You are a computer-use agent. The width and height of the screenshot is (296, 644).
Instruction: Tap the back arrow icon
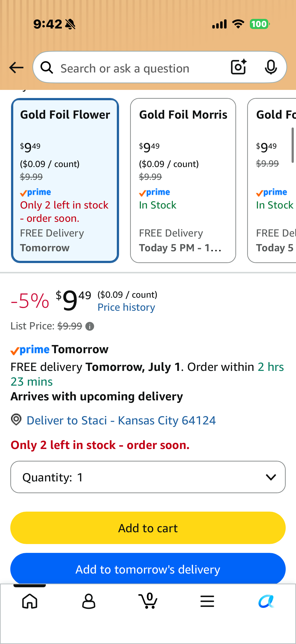[x=16, y=68]
